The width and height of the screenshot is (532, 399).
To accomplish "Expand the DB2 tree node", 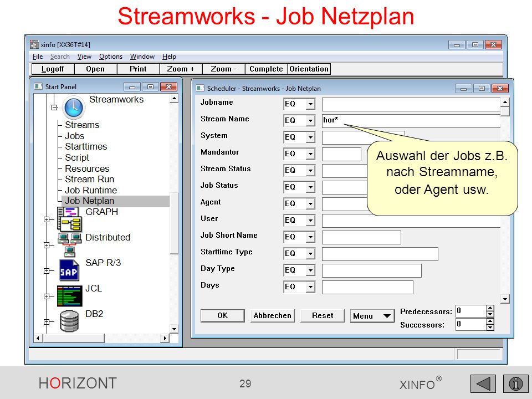I will [x=47, y=321].
